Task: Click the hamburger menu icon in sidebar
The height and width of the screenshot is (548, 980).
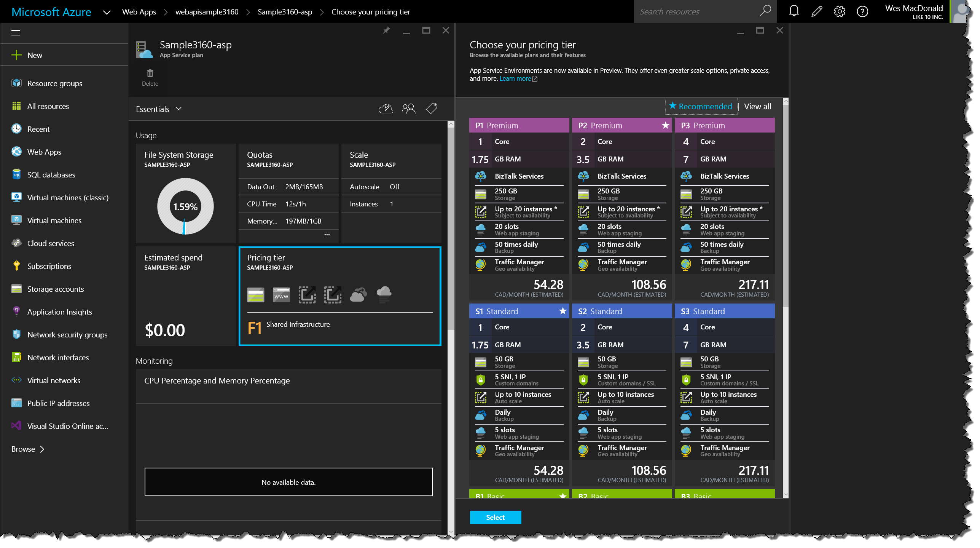Action: pos(16,33)
